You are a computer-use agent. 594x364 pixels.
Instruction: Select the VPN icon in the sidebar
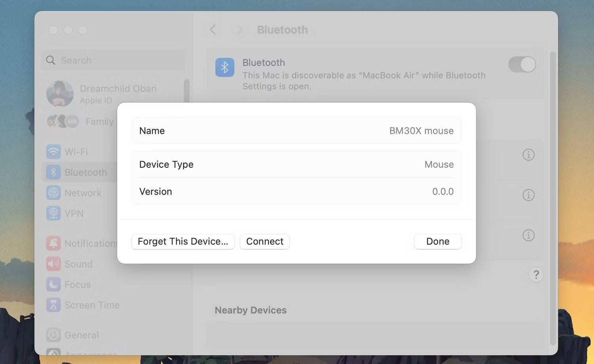pos(53,213)
